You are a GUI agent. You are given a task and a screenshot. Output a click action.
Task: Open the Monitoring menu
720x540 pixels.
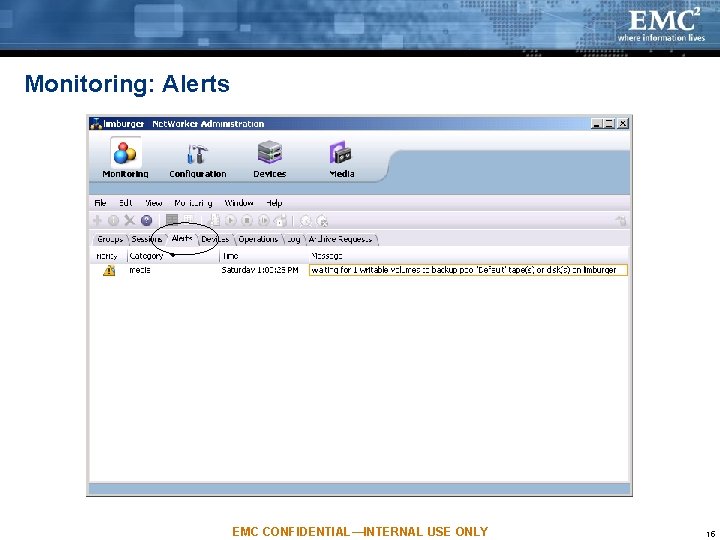coord(193,203)
